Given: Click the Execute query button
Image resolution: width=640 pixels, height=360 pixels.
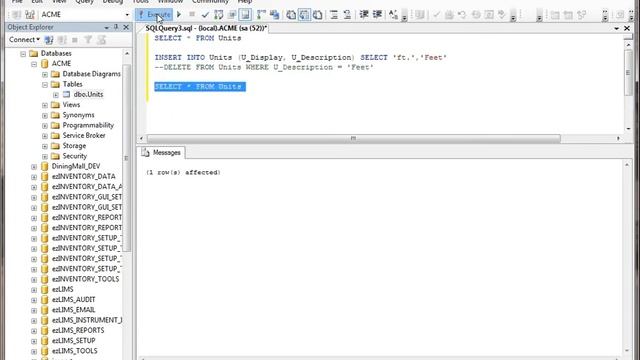Looking at the screenshot, I should [x=154, y=15].
